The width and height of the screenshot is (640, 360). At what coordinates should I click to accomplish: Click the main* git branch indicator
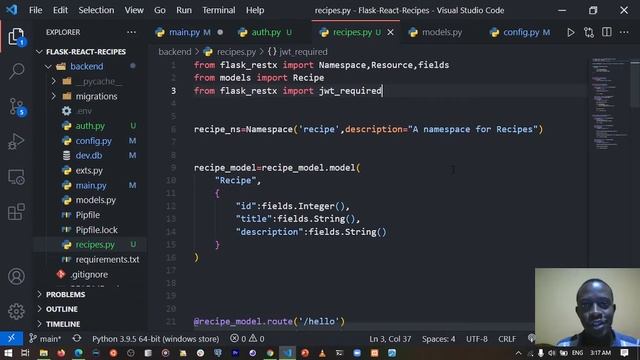point(46,339)
